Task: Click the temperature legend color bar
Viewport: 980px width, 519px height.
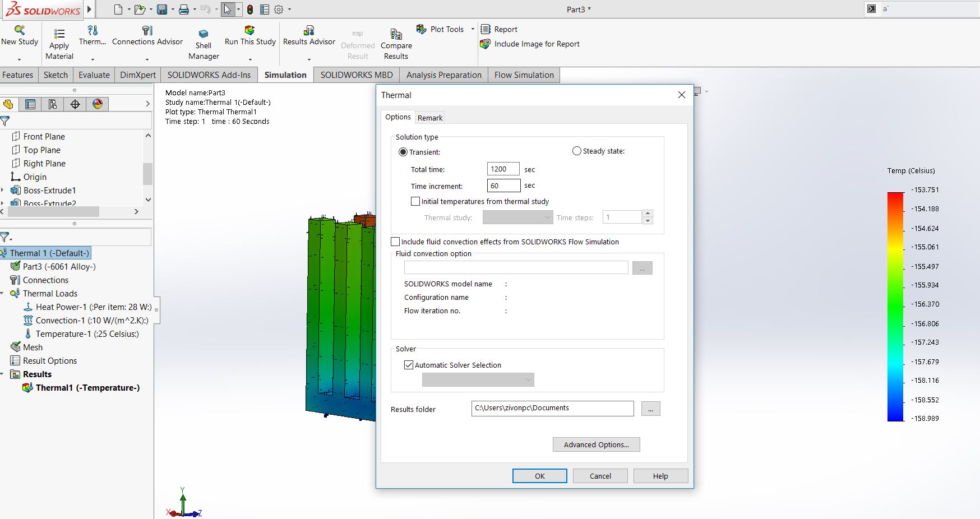Action: click(895, 307)
